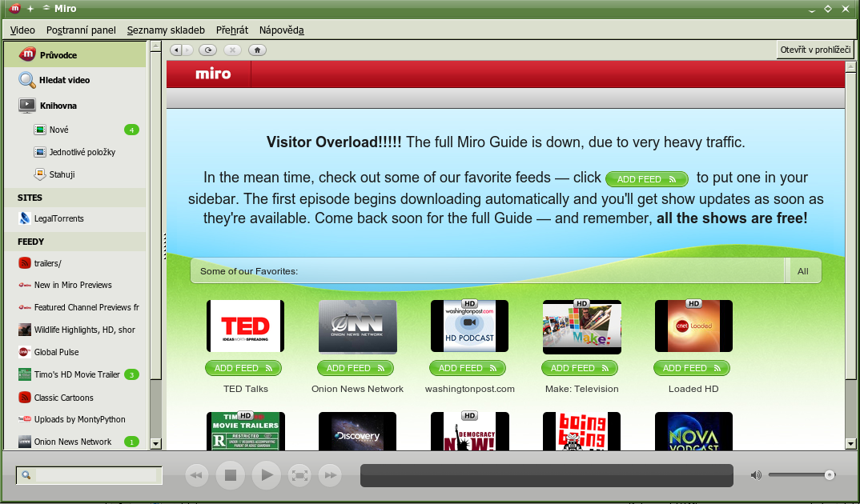This screenshot has height=504, width=860.
Task: Select the New in Miro Previews feed
Action: (x=75, y=285)
